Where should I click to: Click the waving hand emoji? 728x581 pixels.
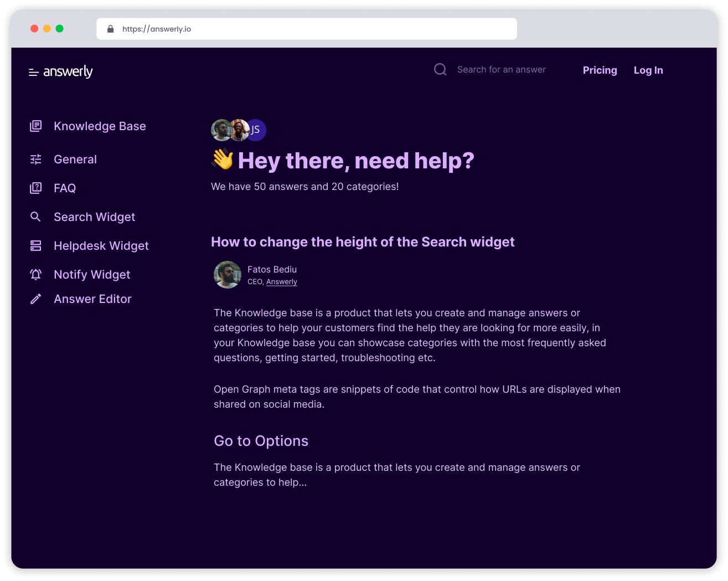(223, 160)
